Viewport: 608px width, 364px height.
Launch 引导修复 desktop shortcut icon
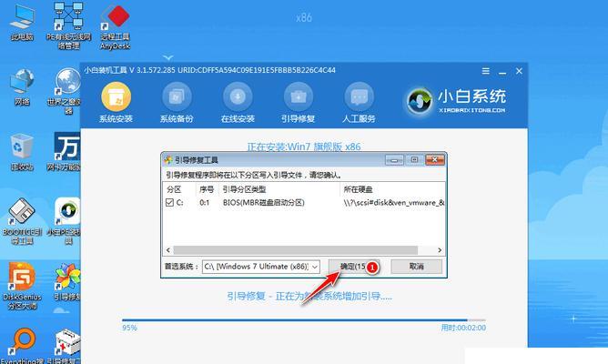[x=67, y=282]
